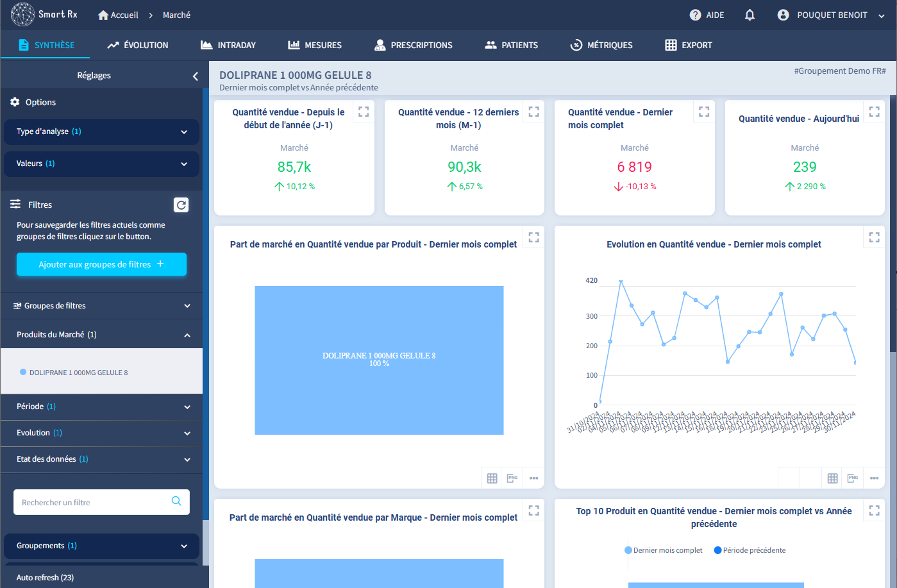The width and height of the screenshot is (897, 588).
Task: Open the EXPORT tab
Action: [x=689, y=45]
